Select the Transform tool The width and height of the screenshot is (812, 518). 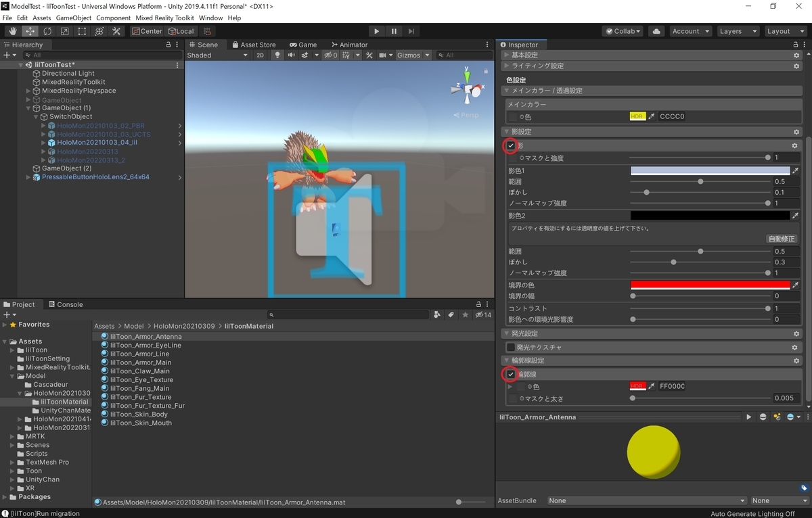99,31
